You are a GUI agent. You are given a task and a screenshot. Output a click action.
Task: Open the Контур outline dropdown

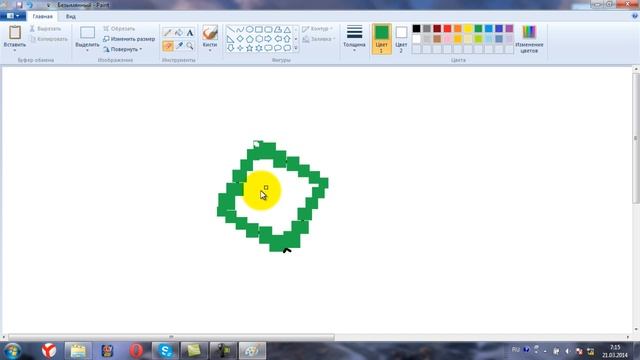tap(318, 29)
